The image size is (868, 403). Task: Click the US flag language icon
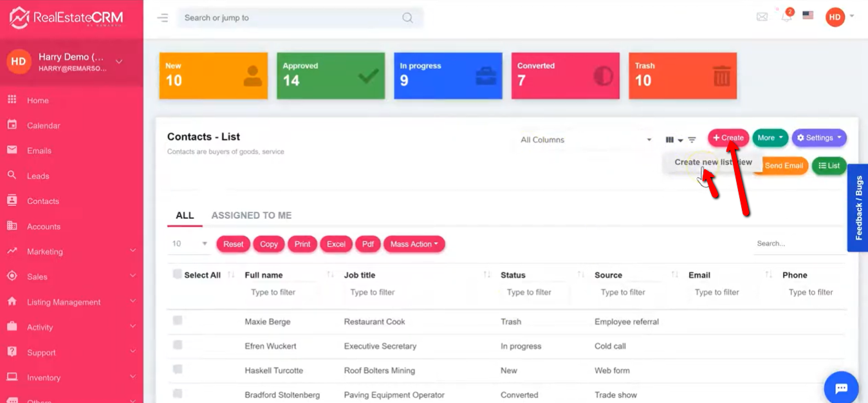click(x=808, y=15)
